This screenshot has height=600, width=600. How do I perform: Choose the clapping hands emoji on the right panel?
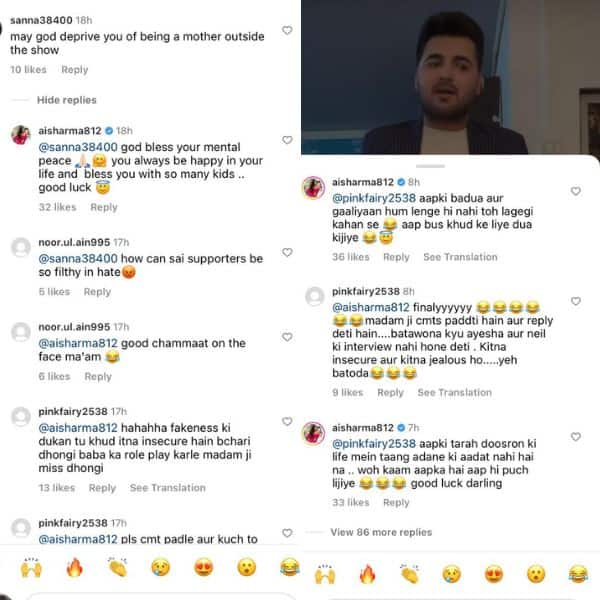(x=409, y=574)
